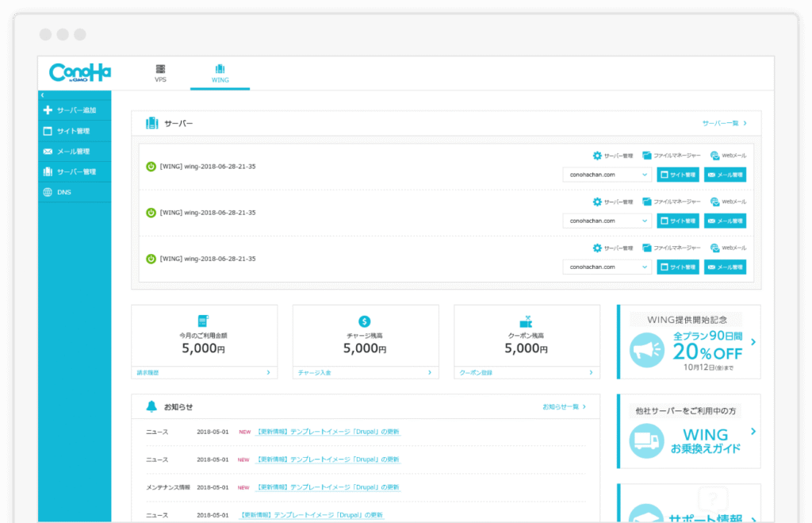
Task: Select the WING tab
Action: click(220, 74)
